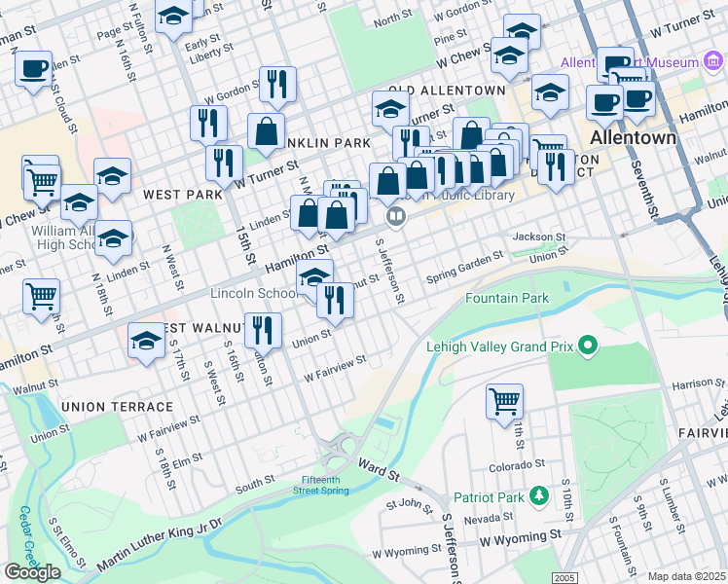Open the Lehigh Valley Grand Prix pin
Viewport: 728px width, 584px height.
(587, 346)
